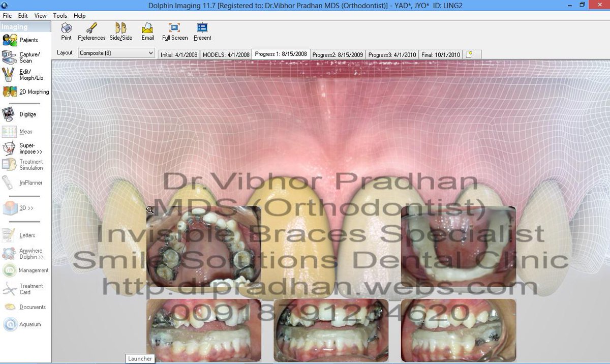610x364 pixels.
Task: Select the frontal intraoral photo
Action: pyautogui.click(x=331, y=330)
